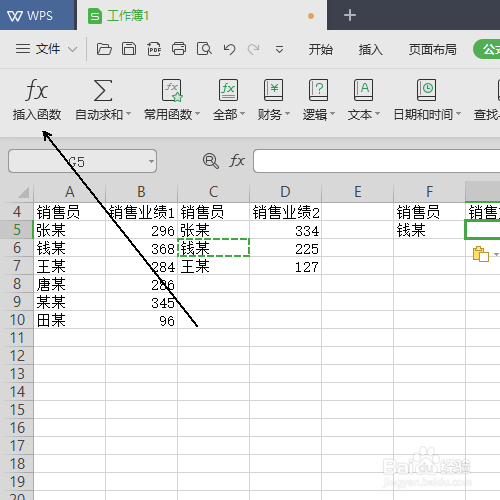The image size is (500, 500).
Task: Open the Date and Time (日期和时间) icon
Action: (427, 90)
